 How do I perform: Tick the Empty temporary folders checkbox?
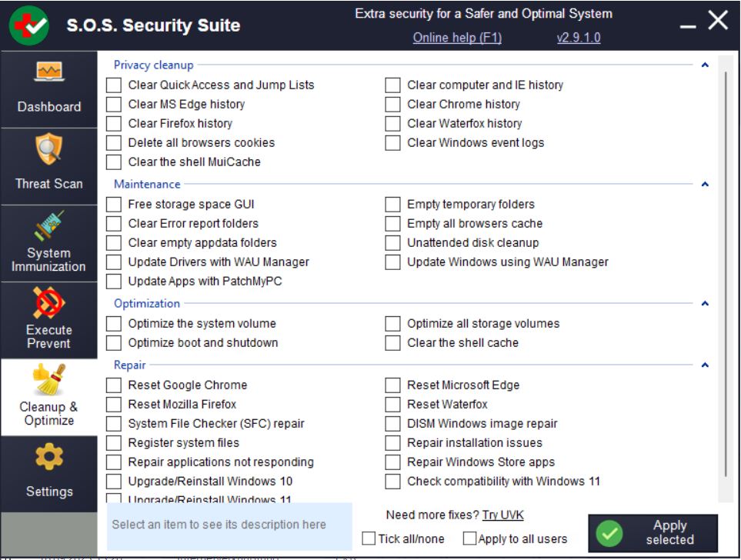(393, 205)
